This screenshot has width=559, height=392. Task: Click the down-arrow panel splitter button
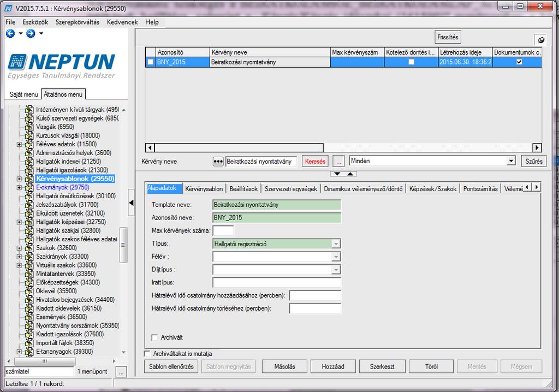[337, 174]
